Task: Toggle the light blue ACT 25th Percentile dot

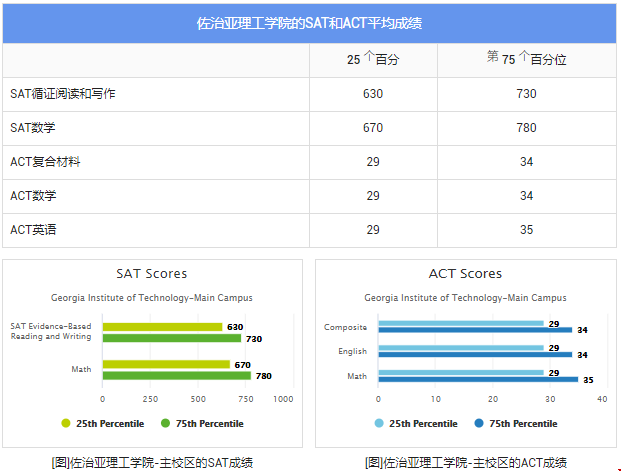Action: 379,423
